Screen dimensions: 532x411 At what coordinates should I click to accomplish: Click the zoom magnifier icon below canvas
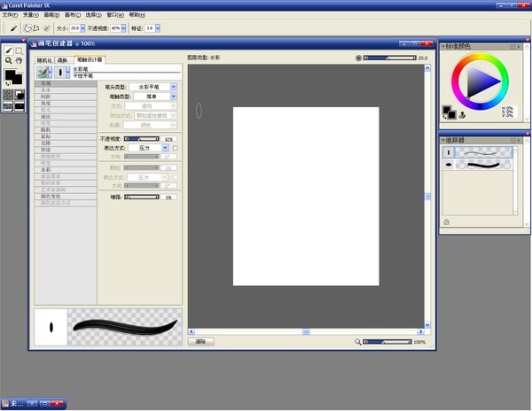357,342
